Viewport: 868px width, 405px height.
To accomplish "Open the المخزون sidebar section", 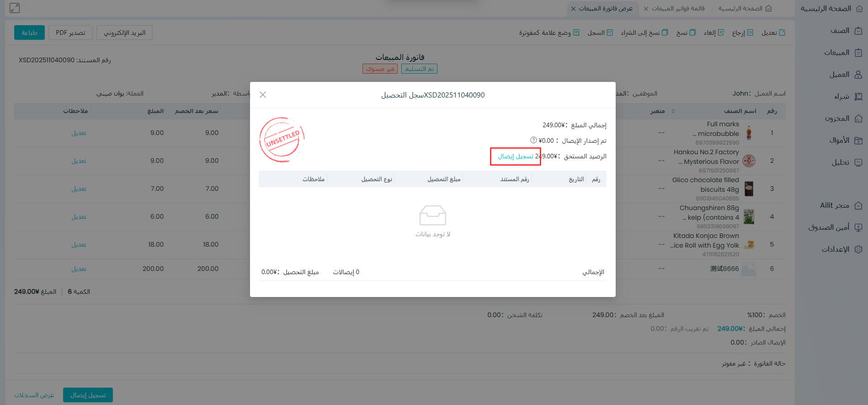I will click(x=843, y=119).
